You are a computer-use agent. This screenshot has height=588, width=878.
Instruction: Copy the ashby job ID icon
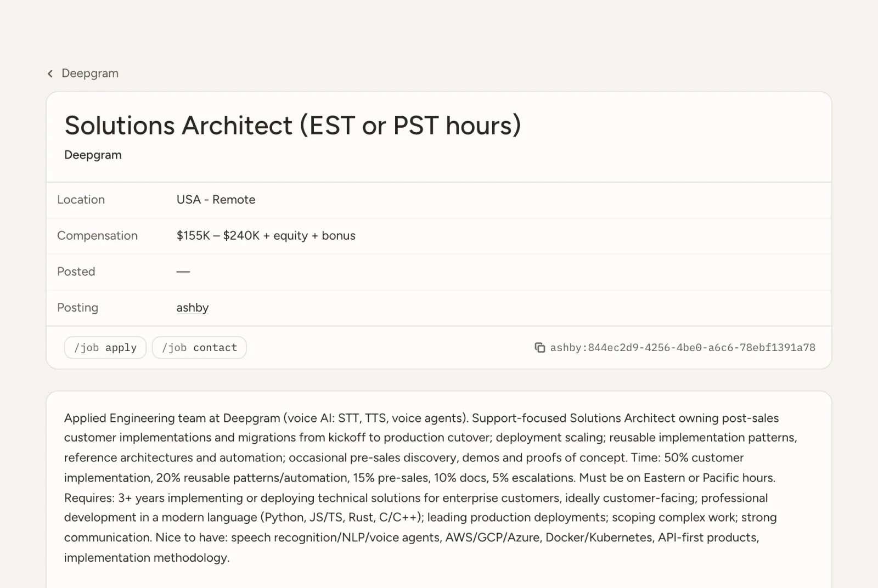pyautogui.click(x=540, y=347)
